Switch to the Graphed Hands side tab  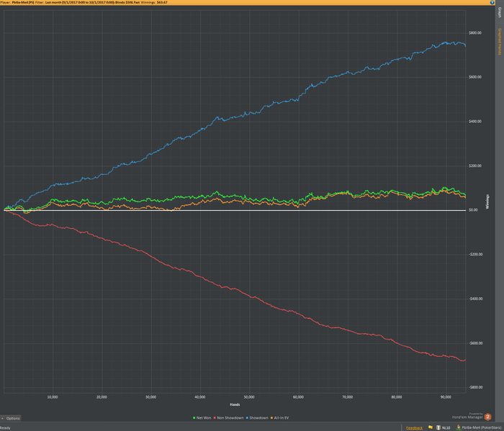point(500,42)
